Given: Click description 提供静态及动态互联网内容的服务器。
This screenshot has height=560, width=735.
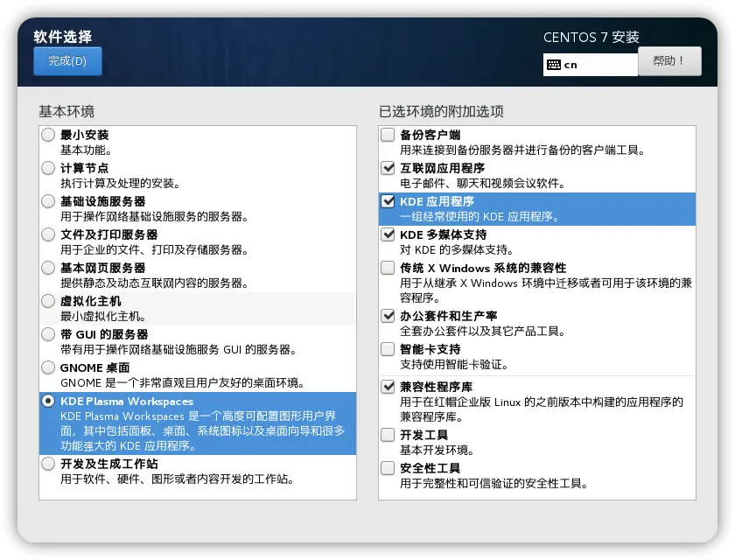Looking at the screenshot, I should pyautogui.click(x=155, y=283).
